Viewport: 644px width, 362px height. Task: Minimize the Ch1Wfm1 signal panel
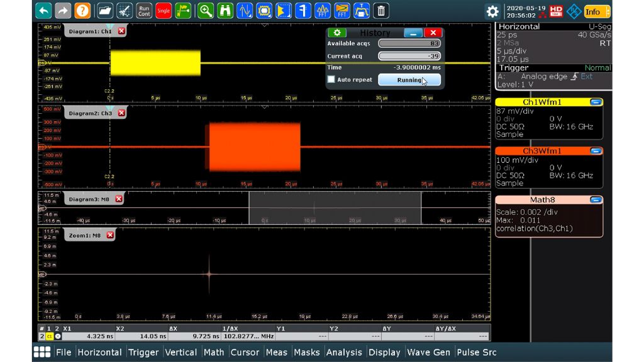click(596, 102)
